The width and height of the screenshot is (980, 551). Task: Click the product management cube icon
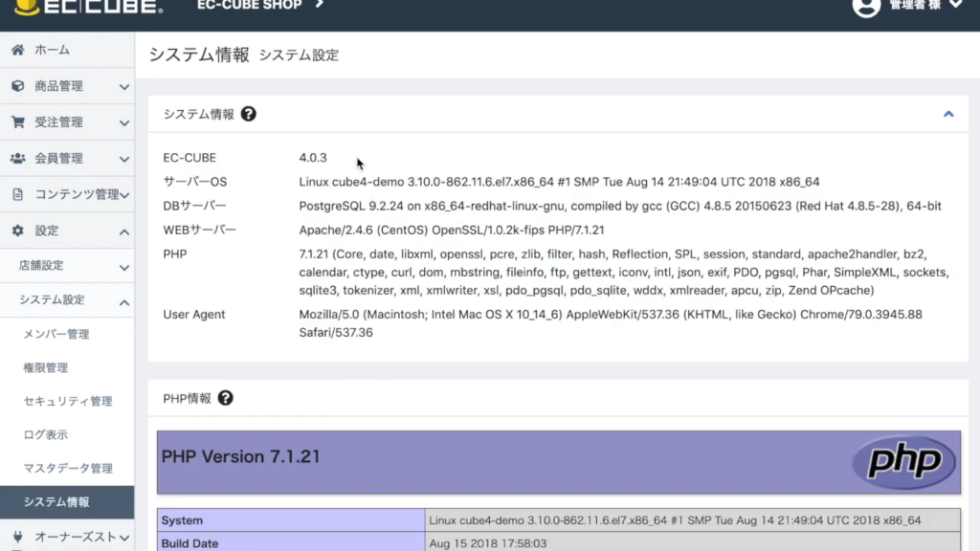[17, 86]
